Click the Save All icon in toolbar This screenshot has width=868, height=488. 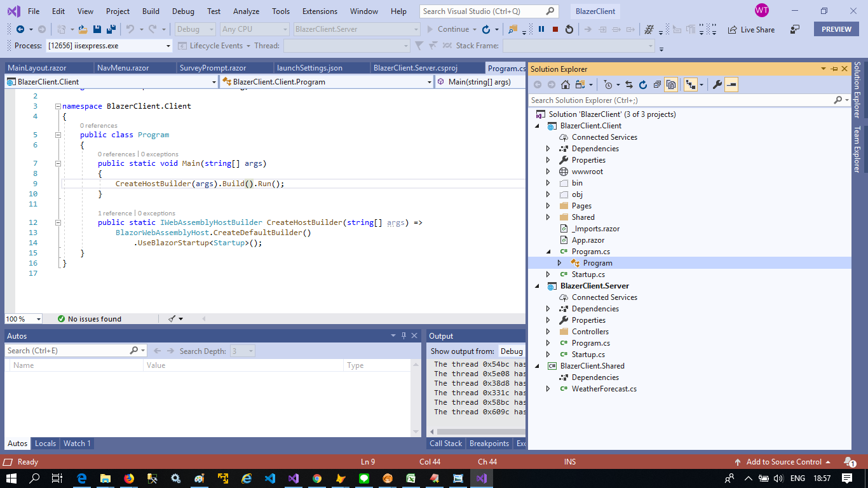111,29
